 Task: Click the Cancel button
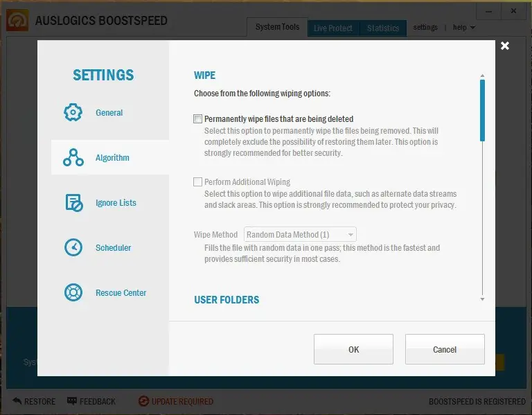445,349
